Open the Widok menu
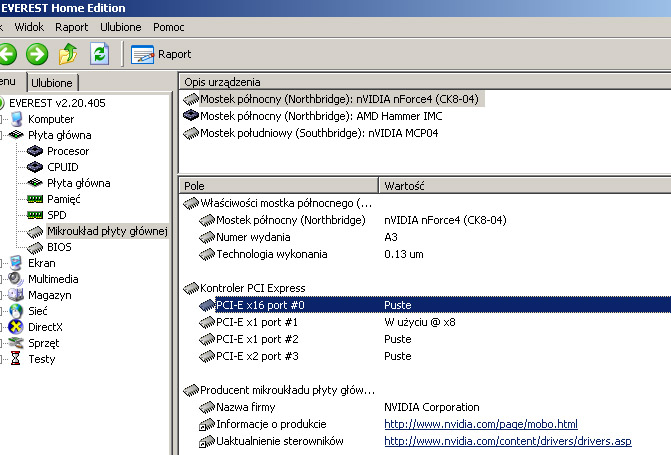 click(29, 27)
